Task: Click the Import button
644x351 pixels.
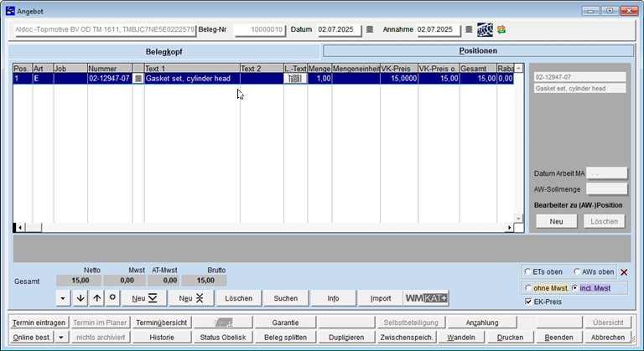Action: pyautogui.click(x=381, y=298)
